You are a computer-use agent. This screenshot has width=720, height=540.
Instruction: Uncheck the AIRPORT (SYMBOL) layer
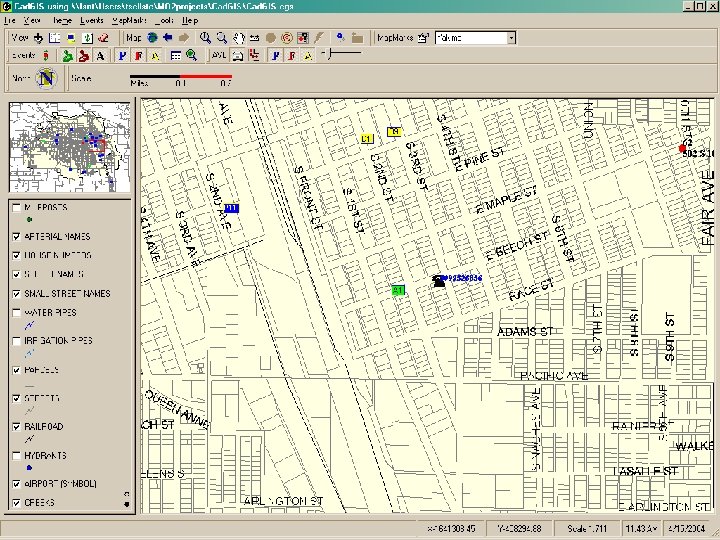click(17, 484)
